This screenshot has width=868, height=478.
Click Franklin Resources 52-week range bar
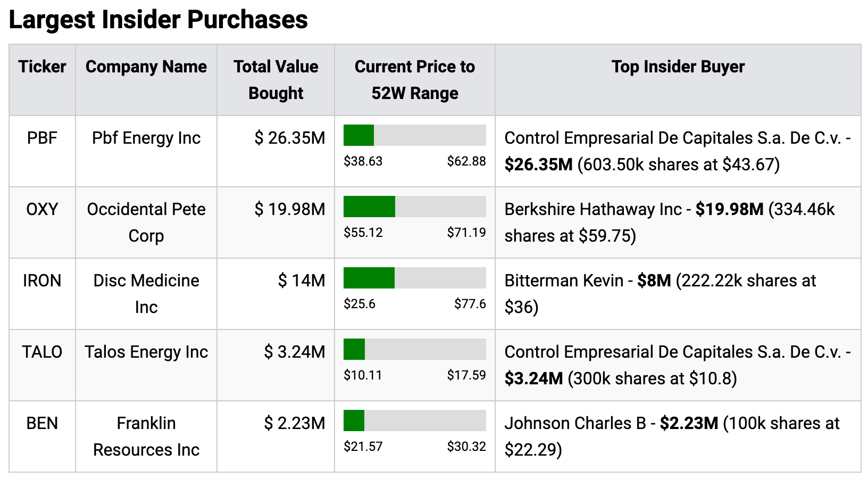coord(414,421)
